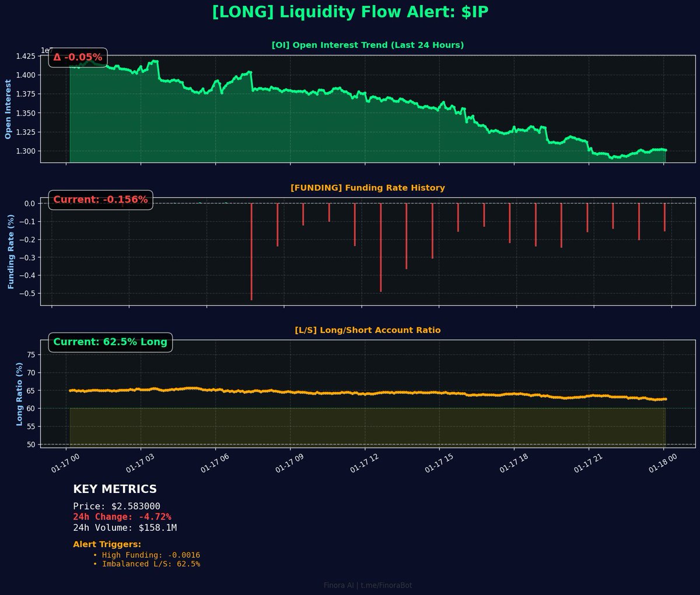Click the red 24h Change -4.72% text
This screenshot has height=595, width=700.
pyautogui.click(x=122, y=517)
